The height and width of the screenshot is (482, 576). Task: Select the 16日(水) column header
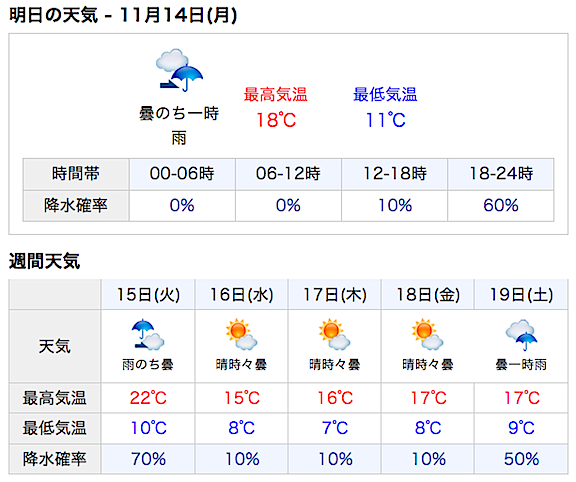coord(241,295)
